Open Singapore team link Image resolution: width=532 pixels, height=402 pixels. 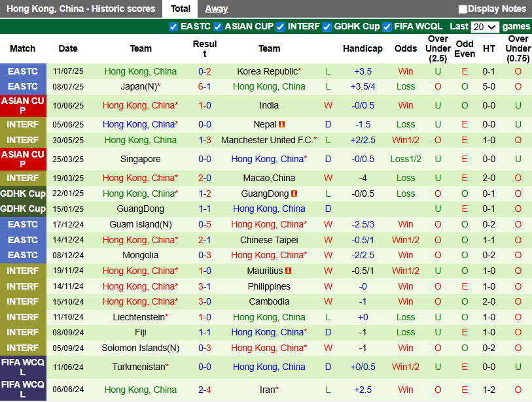[141, 159]
